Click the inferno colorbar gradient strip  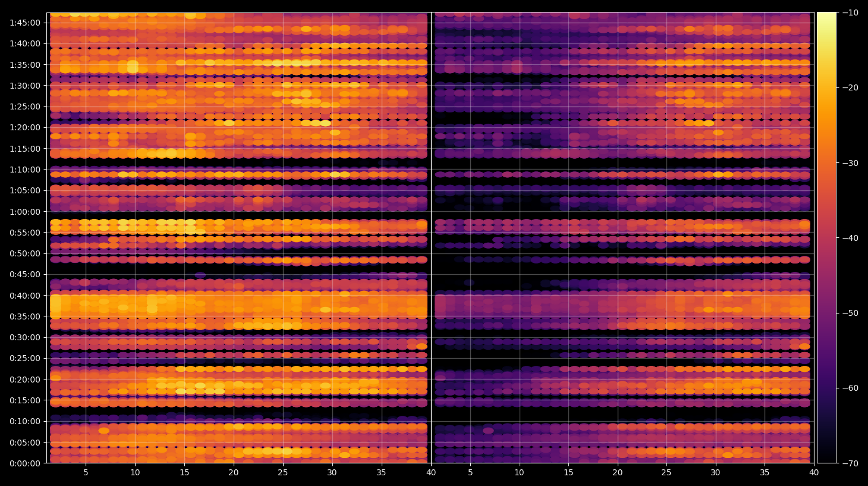tap(826, 237)
